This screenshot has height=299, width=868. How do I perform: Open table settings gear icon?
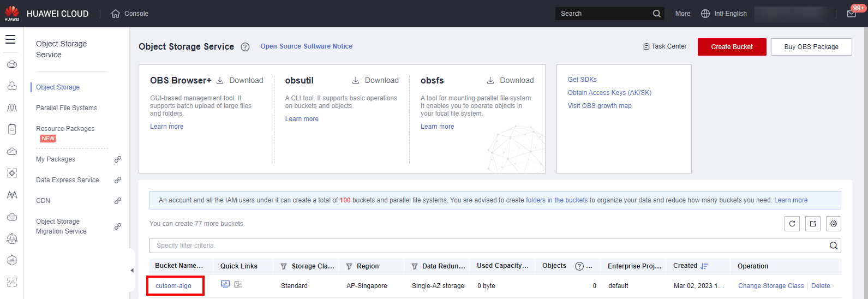pyautogui.click(x=834, y=224)
